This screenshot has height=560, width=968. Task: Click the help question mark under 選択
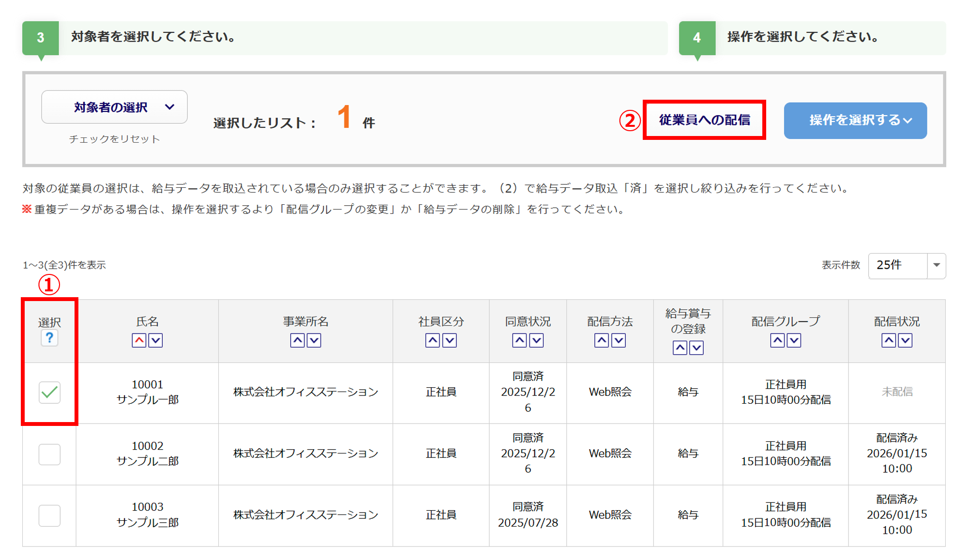(49, 338)
